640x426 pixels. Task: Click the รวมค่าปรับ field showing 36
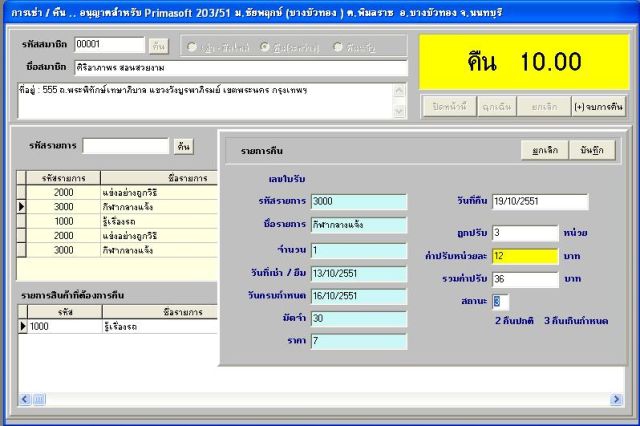coord(524,279)
